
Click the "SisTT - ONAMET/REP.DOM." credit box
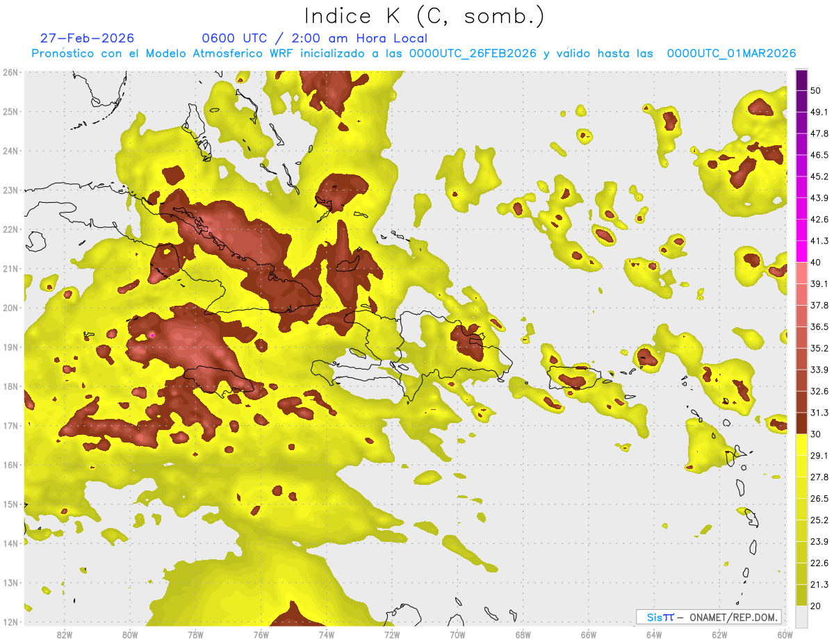(x=709, y=617)
